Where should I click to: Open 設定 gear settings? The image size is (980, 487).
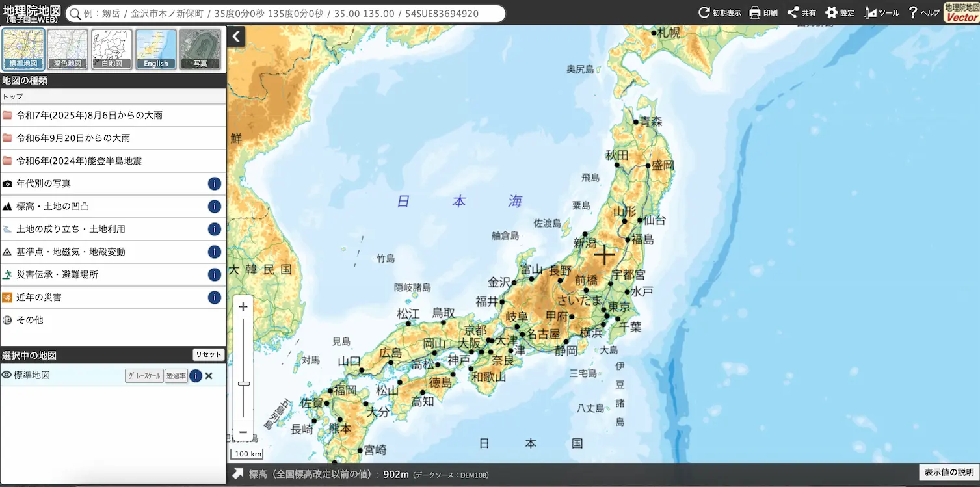pos(840,12)
